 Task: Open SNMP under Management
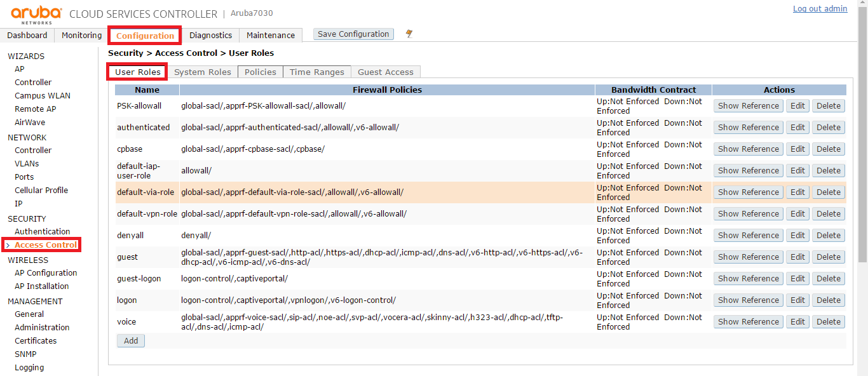click(x=25, y=354)
